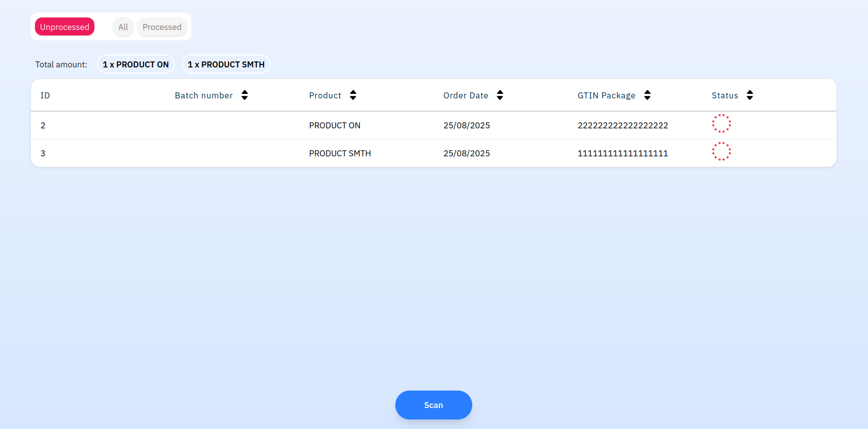Click status circle for PRODUCT SMTH row
The image size is (868, 429).
click(x=721, y=151)
